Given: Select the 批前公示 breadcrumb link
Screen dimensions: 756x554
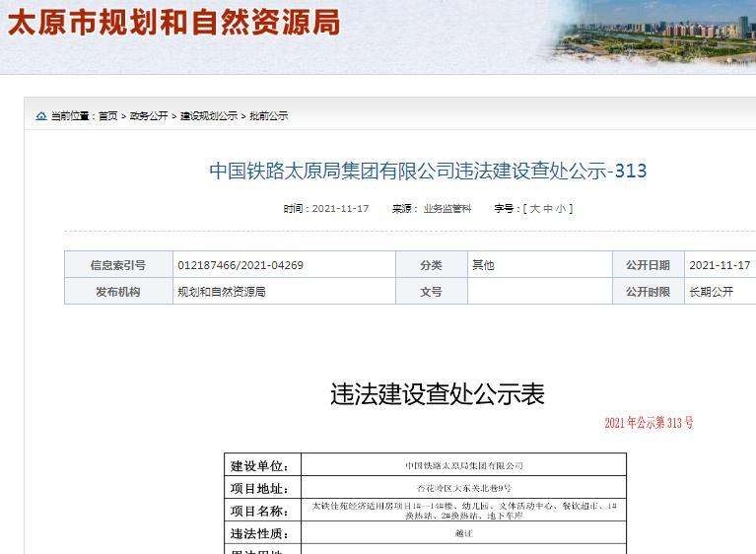Looking at the screenshot, I should [268, 115].
